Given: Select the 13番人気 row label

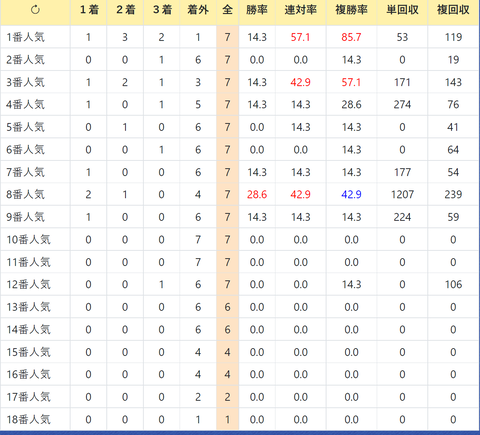Looking at the screenshot, I should (28, 307).
